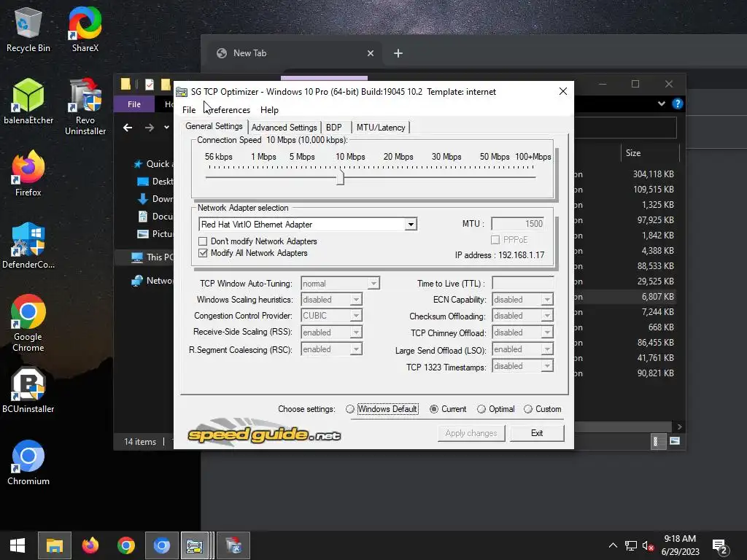
Task: Open BCUninstaller desktop shortcut
Action: tap(28, 391)
